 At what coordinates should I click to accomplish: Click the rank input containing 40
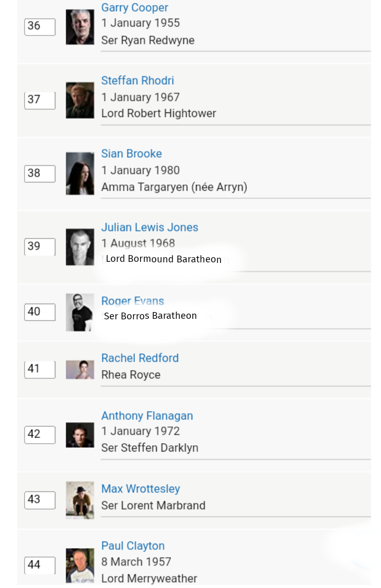coord(40,312)
